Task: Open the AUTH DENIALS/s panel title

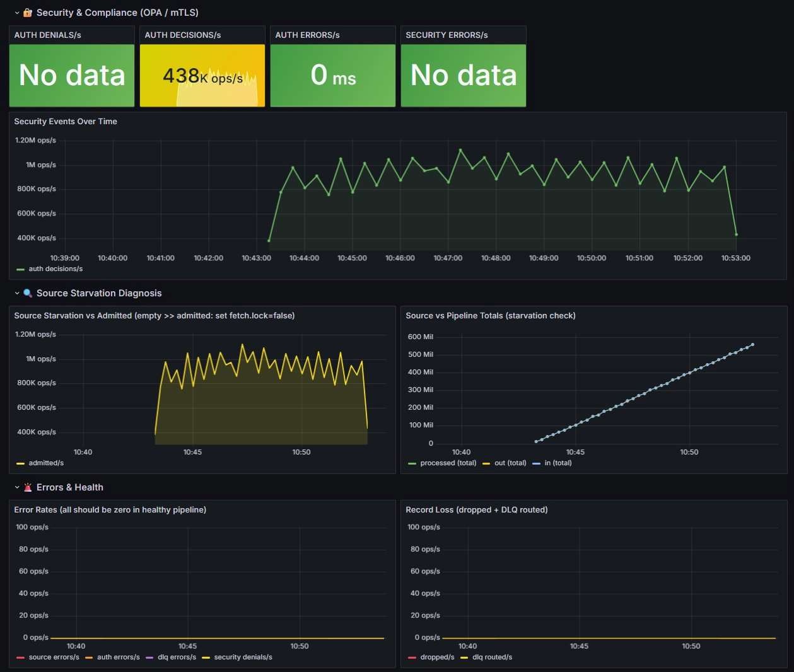Action: [x=48, y=35]
